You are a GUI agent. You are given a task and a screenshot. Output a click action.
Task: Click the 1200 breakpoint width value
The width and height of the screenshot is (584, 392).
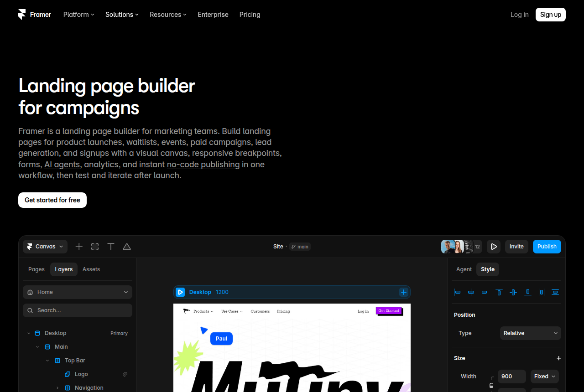click(222, 292)
